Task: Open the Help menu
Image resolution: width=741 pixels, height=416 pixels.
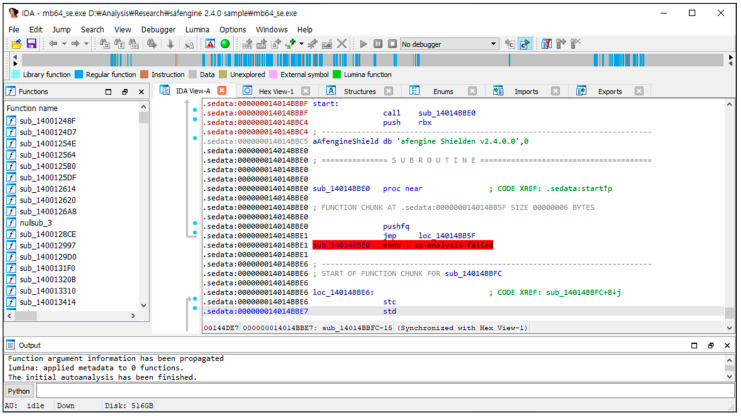Action: coord(305,29)
